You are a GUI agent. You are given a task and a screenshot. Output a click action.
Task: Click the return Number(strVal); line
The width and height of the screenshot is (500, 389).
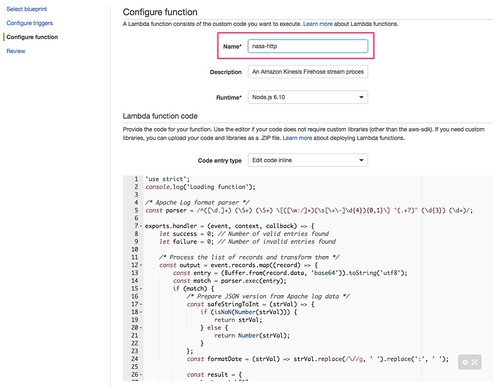[252, 336]
